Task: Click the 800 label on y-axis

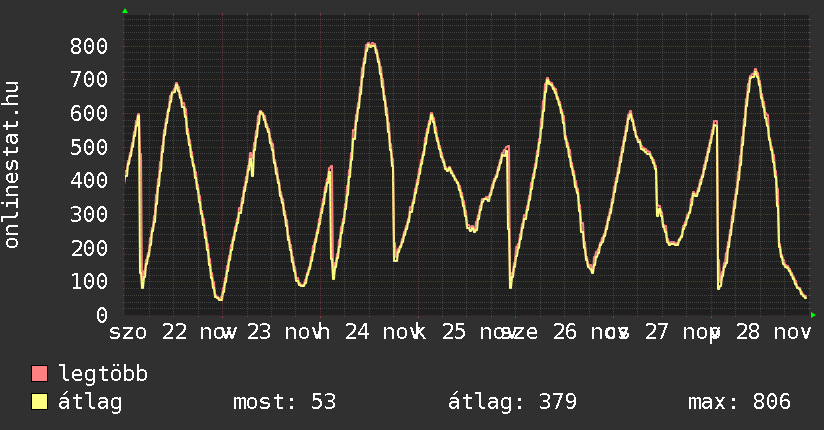Action: (89, 46)
